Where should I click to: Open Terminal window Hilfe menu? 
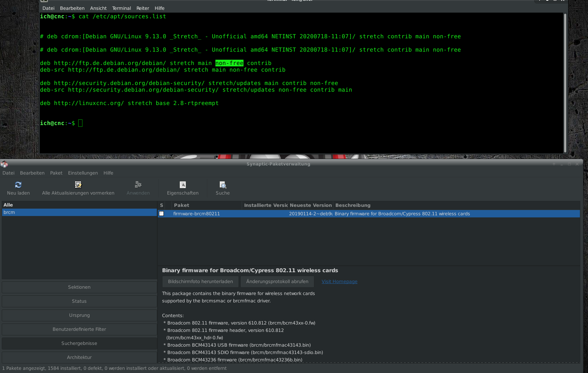160,8
